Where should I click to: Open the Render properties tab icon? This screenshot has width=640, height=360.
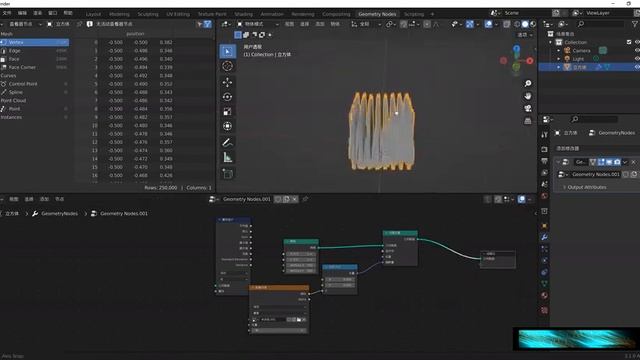tap(544, 149)
